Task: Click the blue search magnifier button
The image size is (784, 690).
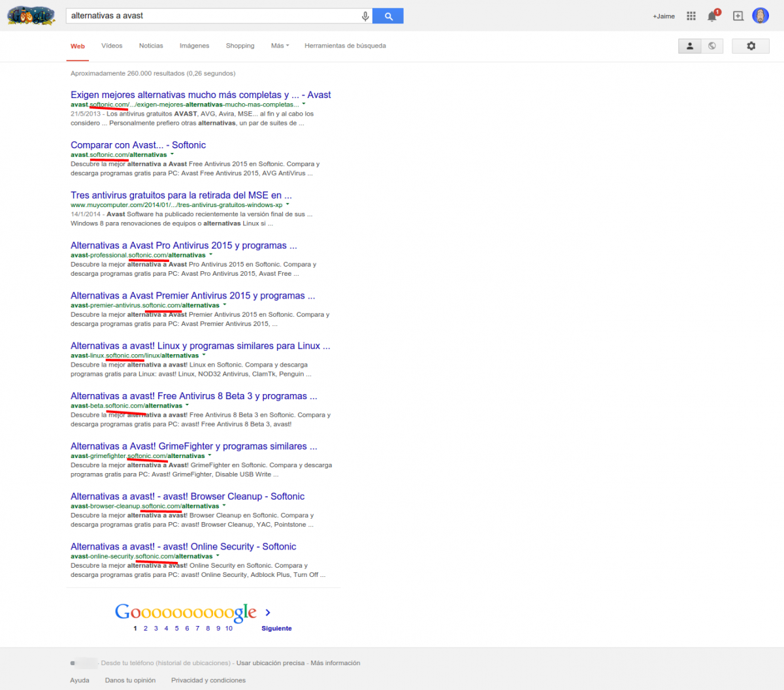Action: [388, 16]
